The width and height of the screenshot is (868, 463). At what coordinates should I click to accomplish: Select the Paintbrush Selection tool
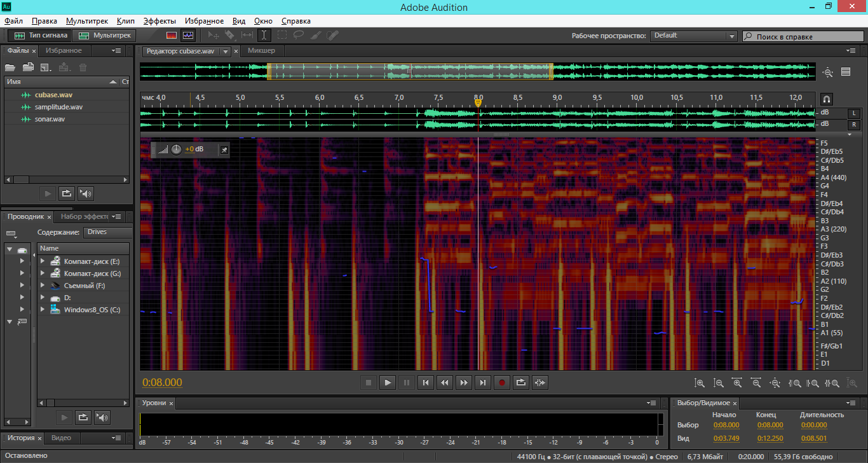point(315,36)
